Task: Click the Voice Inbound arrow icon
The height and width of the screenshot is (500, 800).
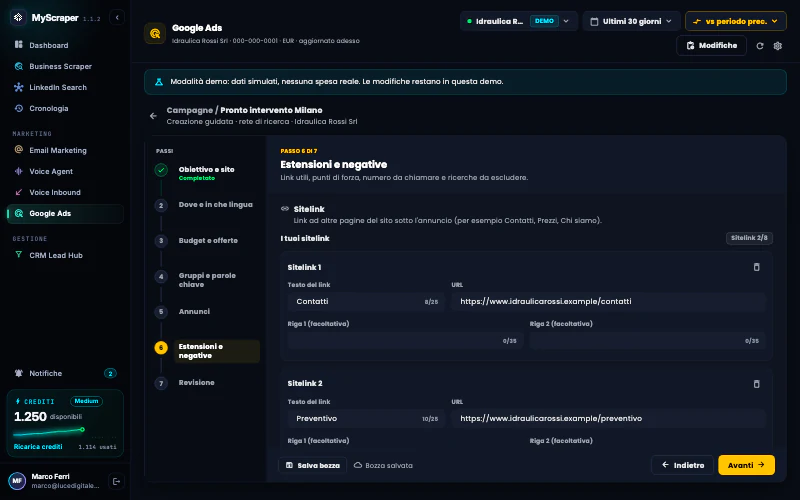Action: tap(19, 192)
